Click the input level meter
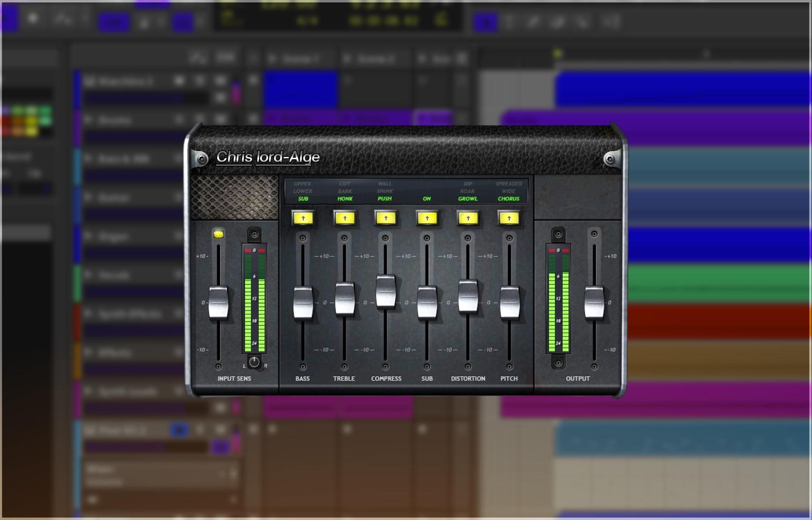812x520 pixels. point(255,298)
